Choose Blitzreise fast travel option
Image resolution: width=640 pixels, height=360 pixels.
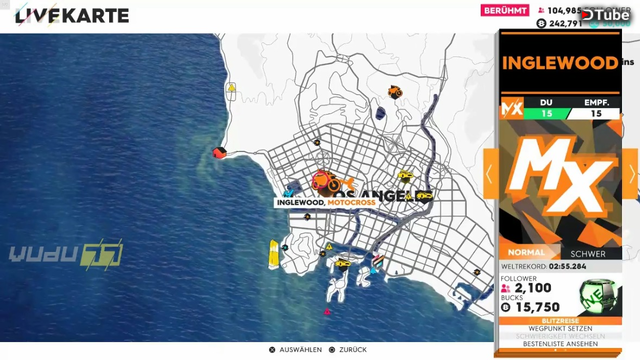tap(560, 321)
